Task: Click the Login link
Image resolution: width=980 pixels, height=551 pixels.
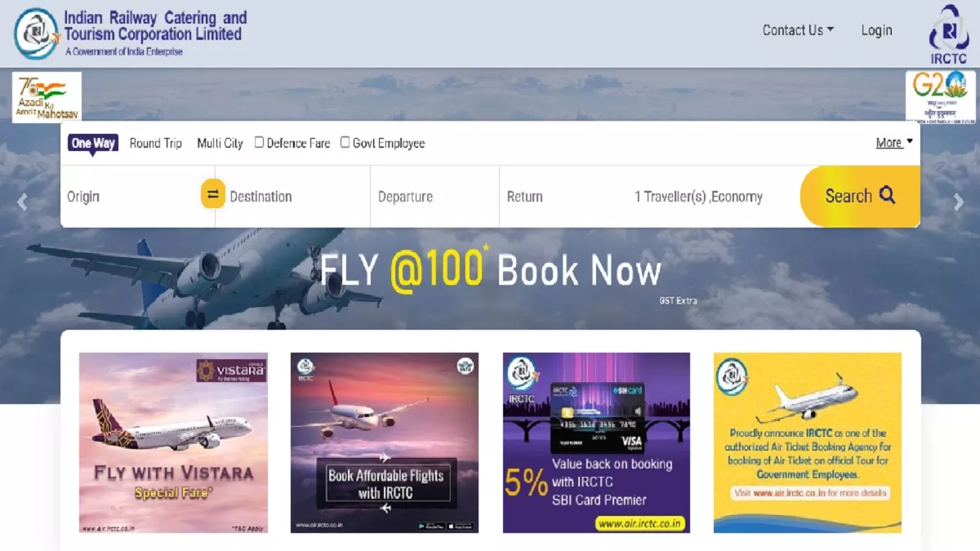Action: pyautogui.click(x=876, y=30)
